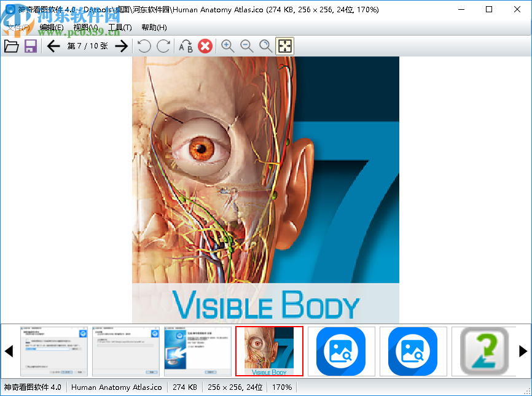Minimize the window
532x396 pixels.
coord(461,9)
